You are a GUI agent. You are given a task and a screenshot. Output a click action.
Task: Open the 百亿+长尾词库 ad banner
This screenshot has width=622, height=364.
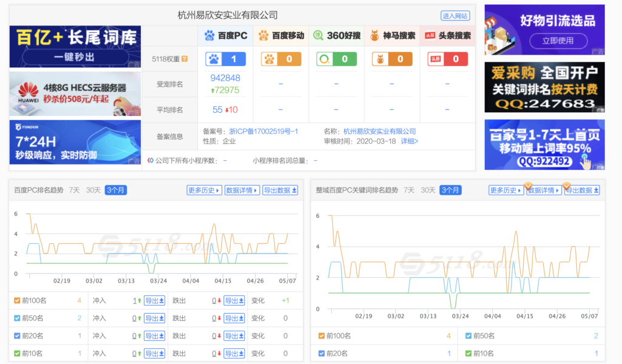[x=75, y=47]
